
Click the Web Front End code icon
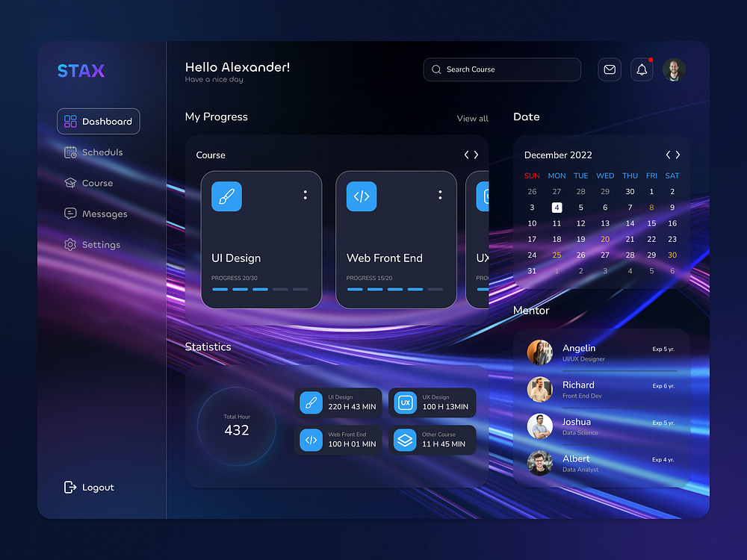[x=361, y=196]
